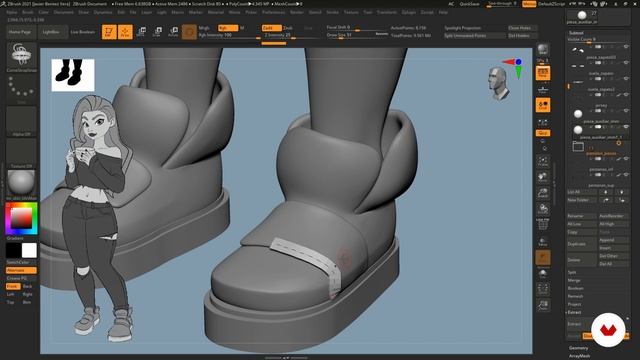Toggle the Alternate color button

pyautogui.click(x=21, y=270)
